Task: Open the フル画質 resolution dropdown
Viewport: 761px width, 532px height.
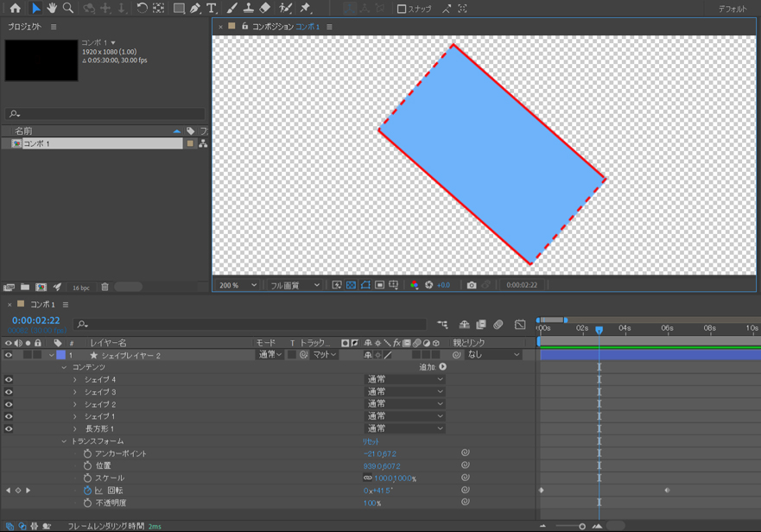Action: [x=295, y=285]
